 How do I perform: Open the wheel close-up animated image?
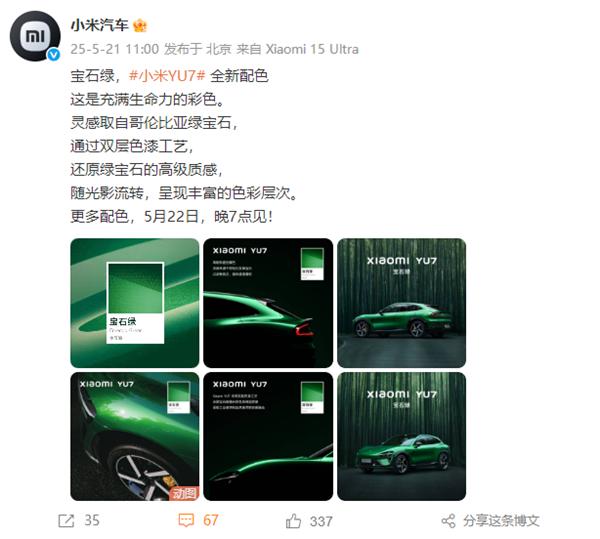pos(135,436)
